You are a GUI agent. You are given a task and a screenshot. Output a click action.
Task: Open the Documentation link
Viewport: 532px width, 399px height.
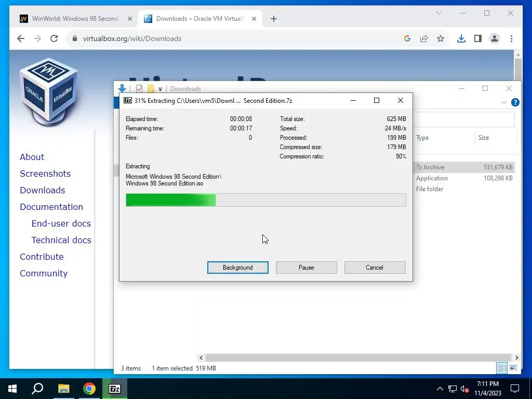click(51, 207)
